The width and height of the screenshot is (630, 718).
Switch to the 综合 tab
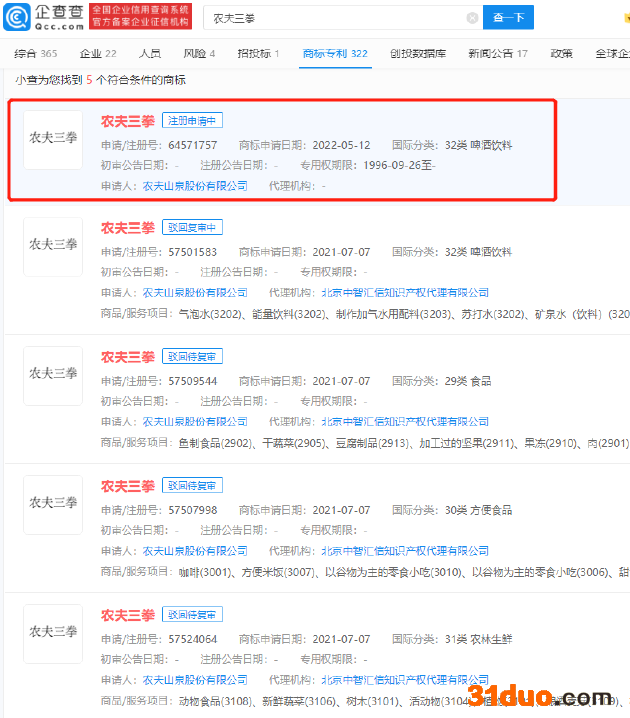35,53
